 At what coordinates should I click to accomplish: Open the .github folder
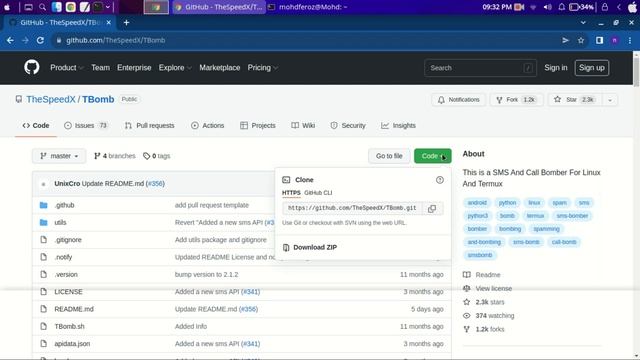click(x=64, y=205)
